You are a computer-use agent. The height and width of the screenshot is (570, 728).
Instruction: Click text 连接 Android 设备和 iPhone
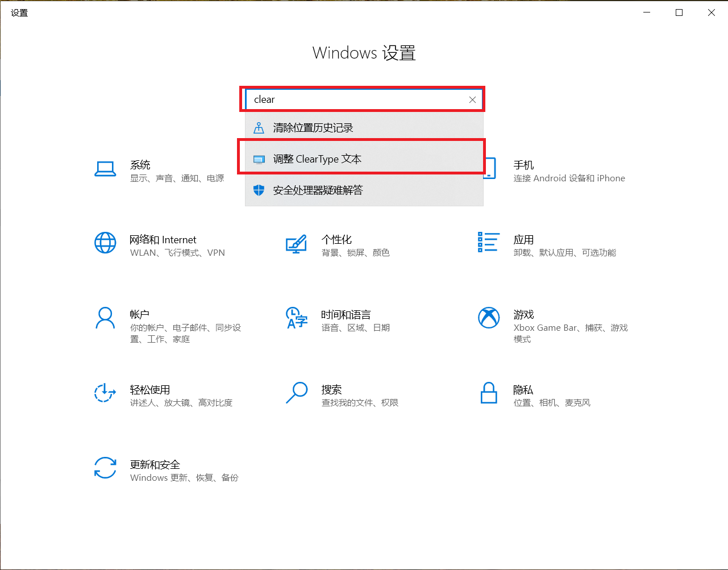pos(569,178)
